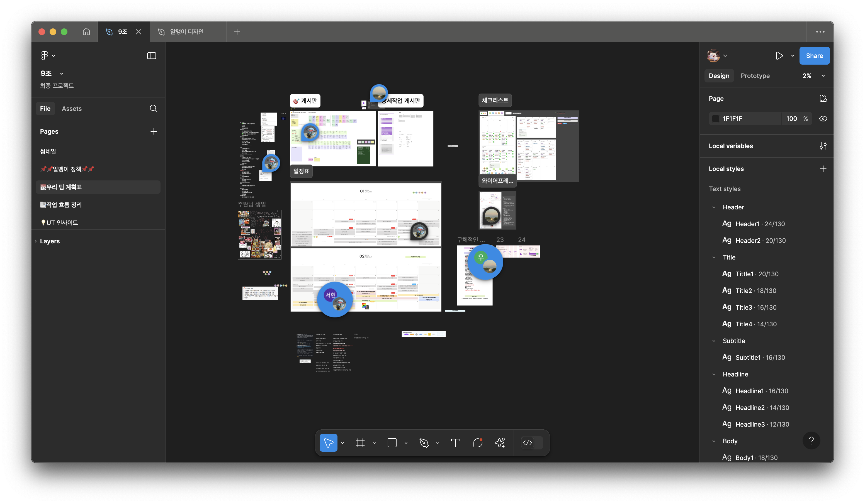
Task: Select the Frame tool in the toolbar
Action: tap(360, 442)
